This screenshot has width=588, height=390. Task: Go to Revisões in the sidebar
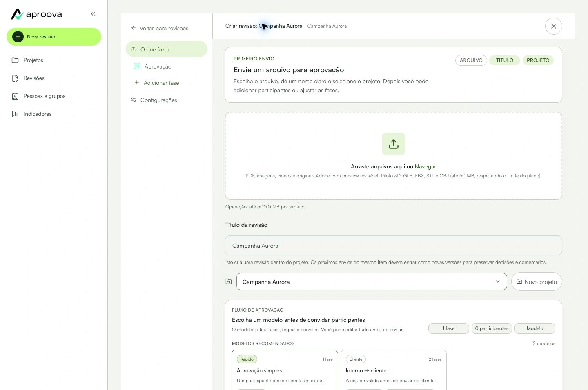click(54, 78)
